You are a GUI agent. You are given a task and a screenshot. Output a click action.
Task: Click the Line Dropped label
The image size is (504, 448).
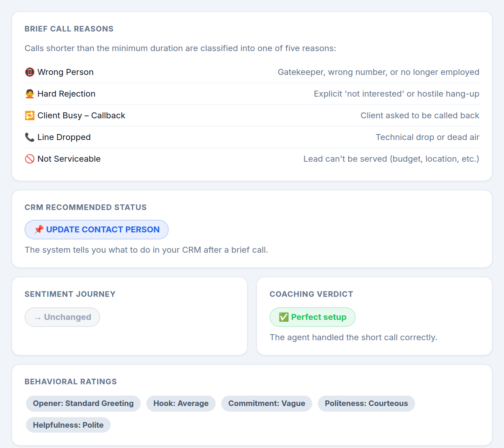click(64, 137)
